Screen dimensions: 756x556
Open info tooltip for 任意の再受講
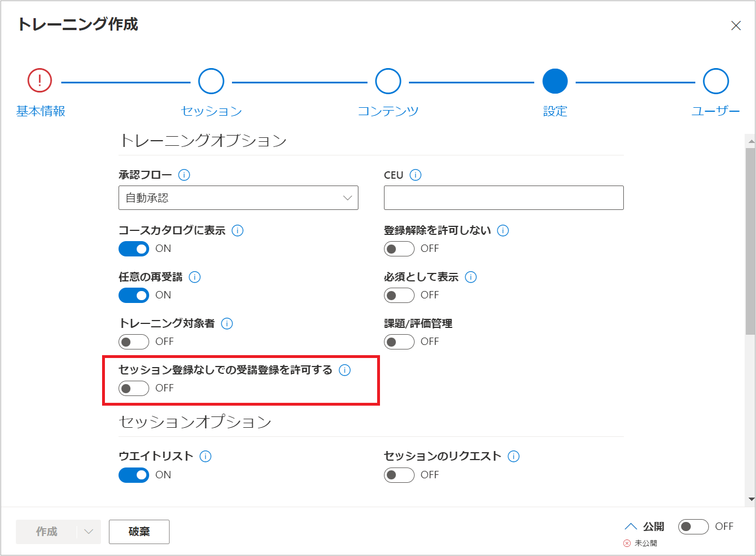click(x=195, y=277)
